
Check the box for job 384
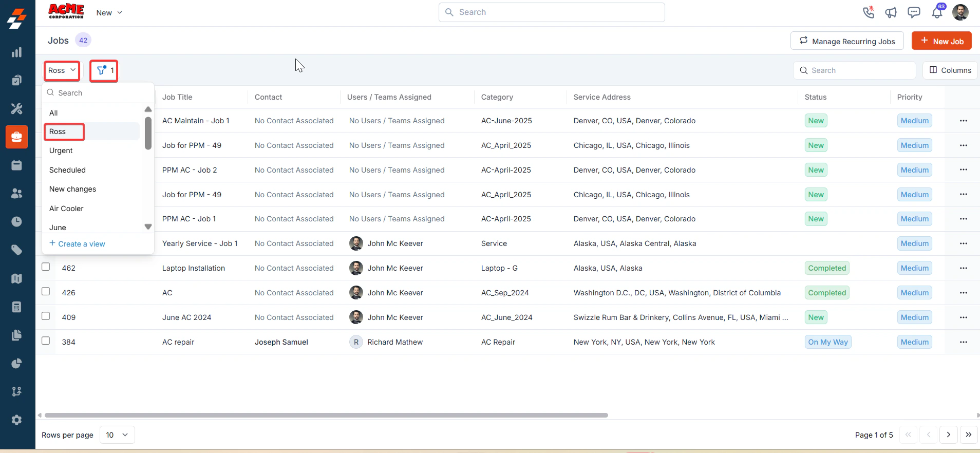[46, 341]
